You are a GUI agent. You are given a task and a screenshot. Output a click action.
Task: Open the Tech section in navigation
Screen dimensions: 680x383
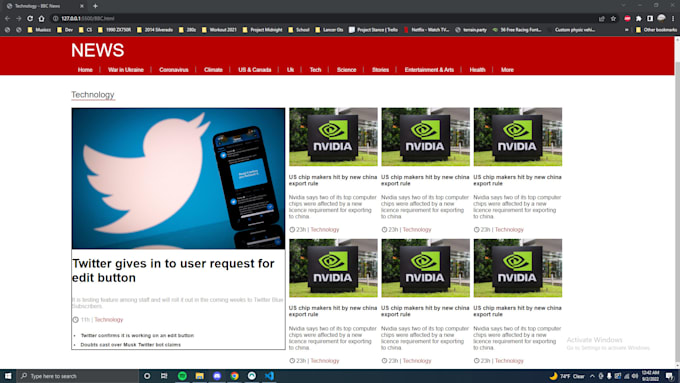[315, 70]
